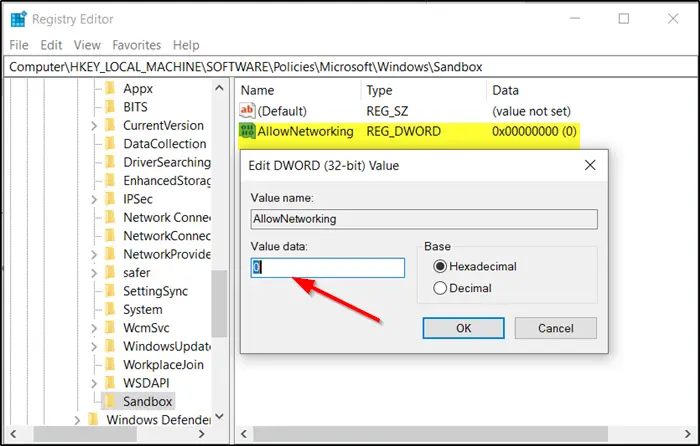700x446 pixels.
Task: Select the (Default) value name
Action: pyautogui.click(x=282, y=111)
